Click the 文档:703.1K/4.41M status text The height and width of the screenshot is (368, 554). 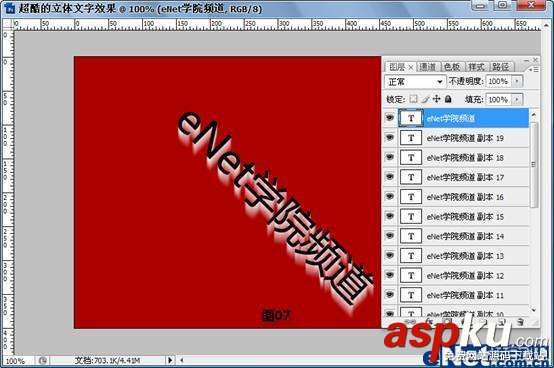click(x=107, y=361)
